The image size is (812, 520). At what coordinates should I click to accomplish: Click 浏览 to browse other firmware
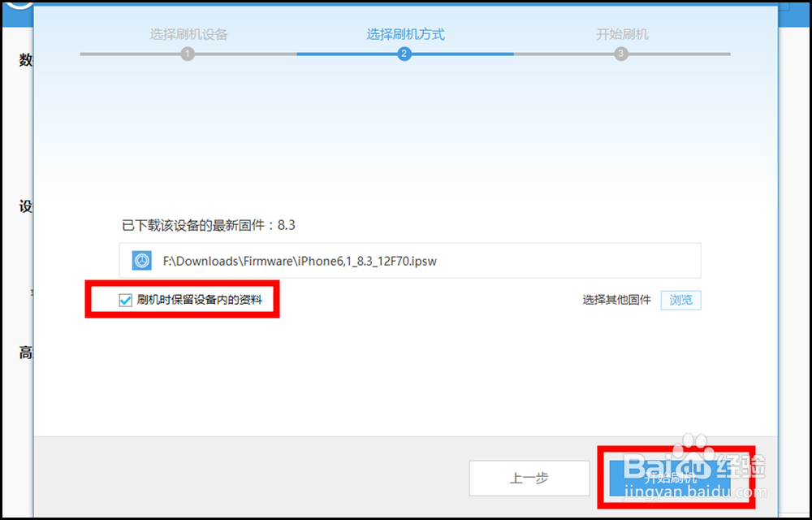click(680, 301)
